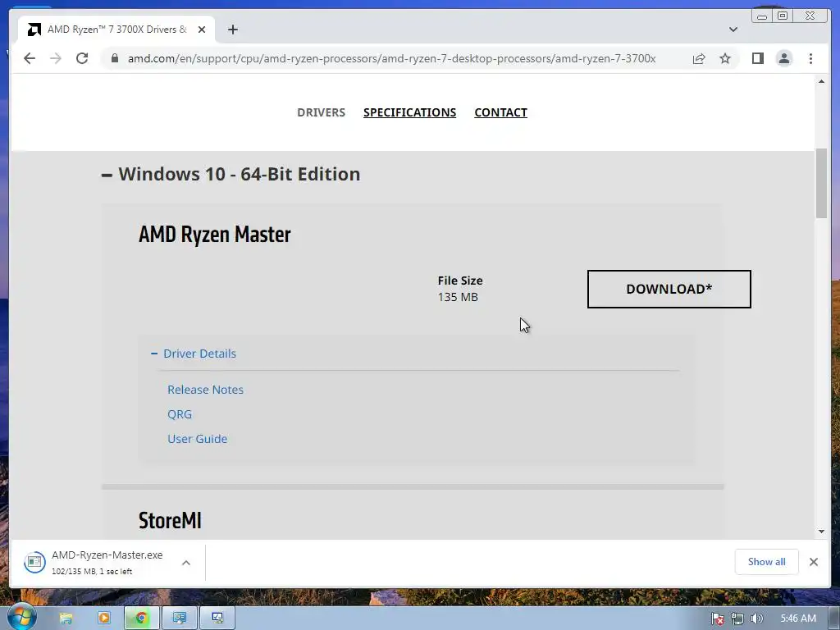Open the last taskbar app icon
Screen dimensions: 840x630
point(217,619)
